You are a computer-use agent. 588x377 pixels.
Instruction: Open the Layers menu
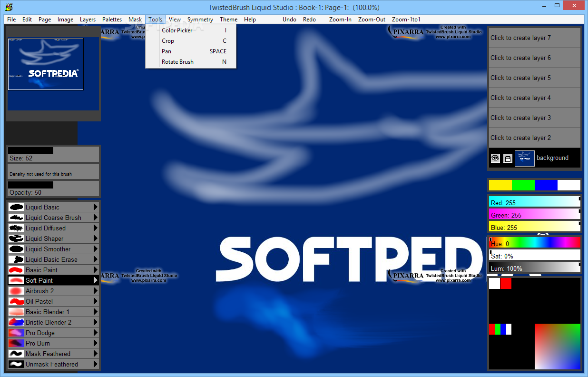pos(88,20)
